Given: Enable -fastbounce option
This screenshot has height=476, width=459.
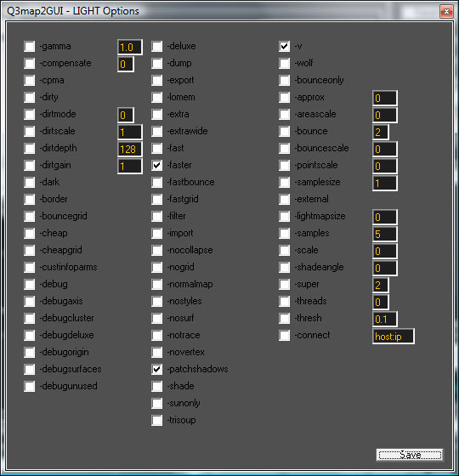Looking at the screenshot, I should [x=157, y=183].
